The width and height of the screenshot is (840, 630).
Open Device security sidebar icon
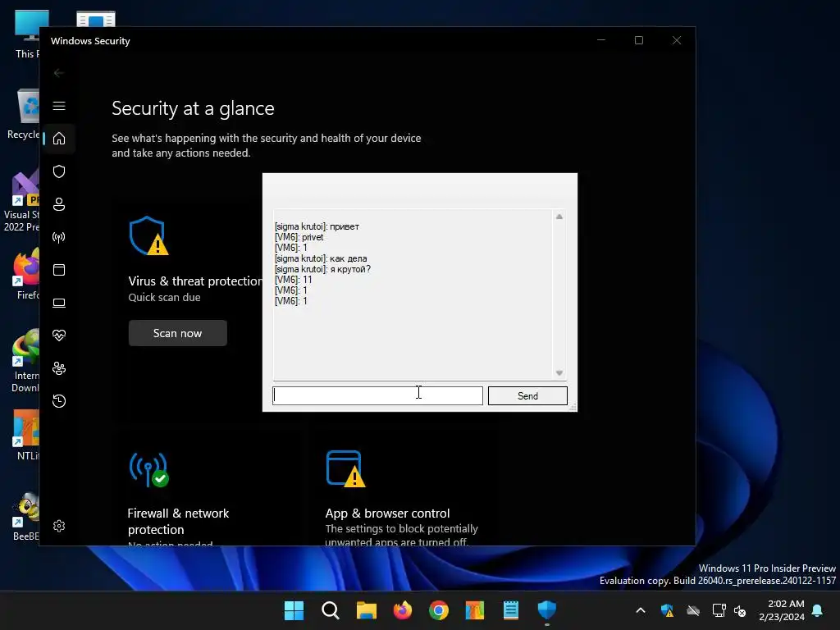coord(59,303)
